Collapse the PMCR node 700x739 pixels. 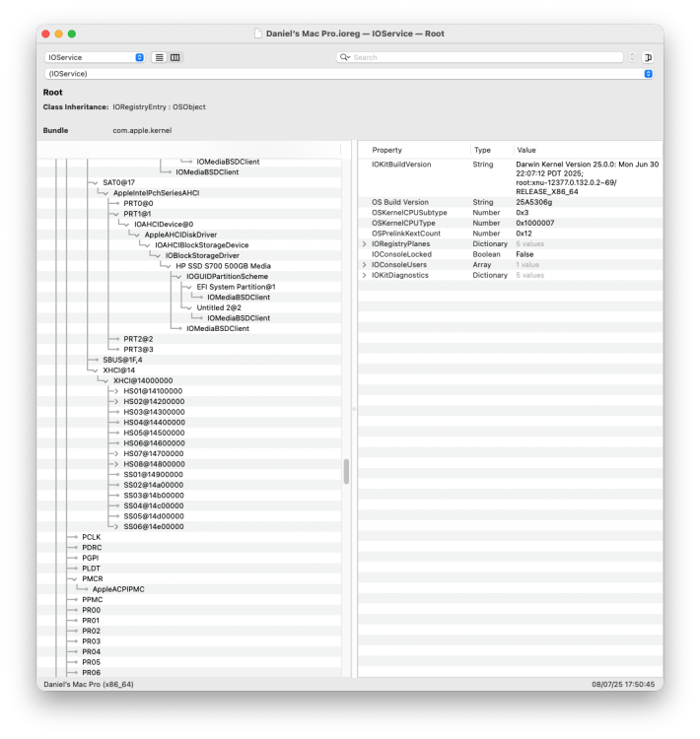[75, 578]
